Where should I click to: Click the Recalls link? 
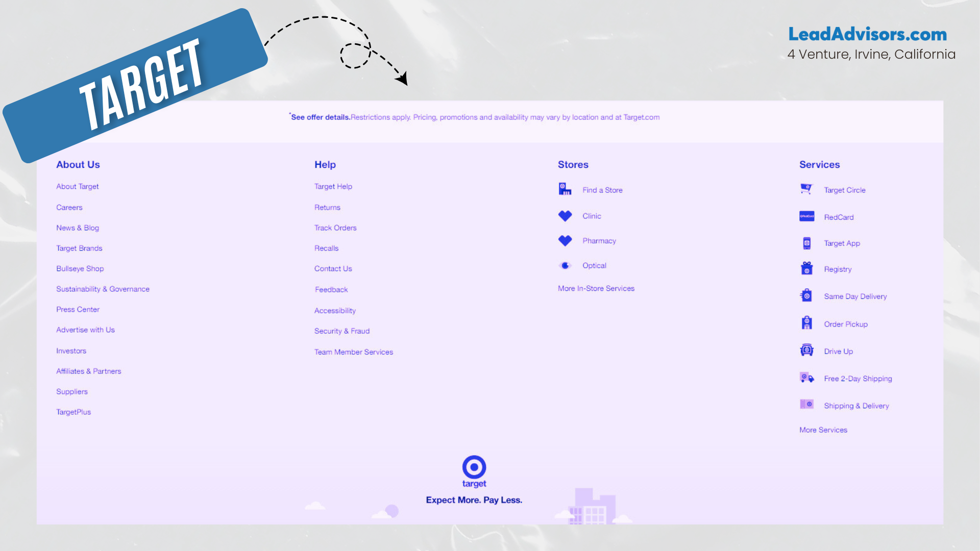pyautogui.click(x=327, y=248)
